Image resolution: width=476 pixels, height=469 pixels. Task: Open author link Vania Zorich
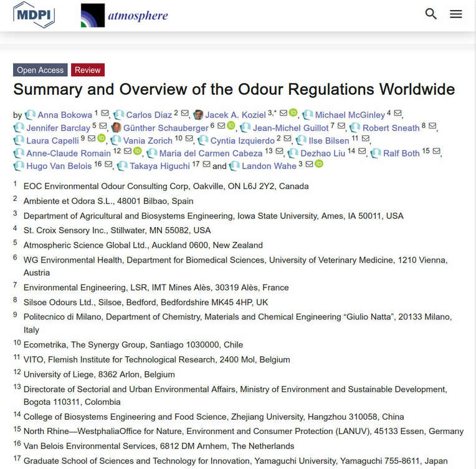click(x=148, y=141)
